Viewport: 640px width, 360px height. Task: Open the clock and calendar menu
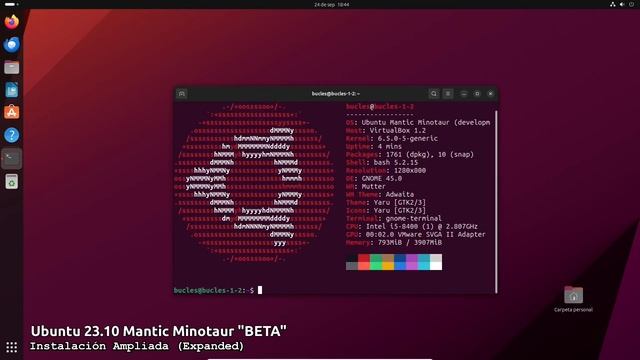(x=331, y=4)
